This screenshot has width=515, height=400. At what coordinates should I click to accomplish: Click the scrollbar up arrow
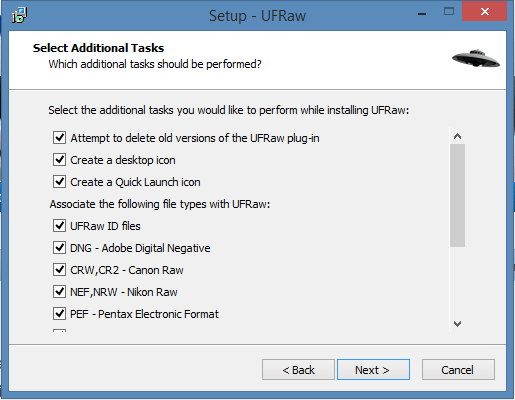457,136
